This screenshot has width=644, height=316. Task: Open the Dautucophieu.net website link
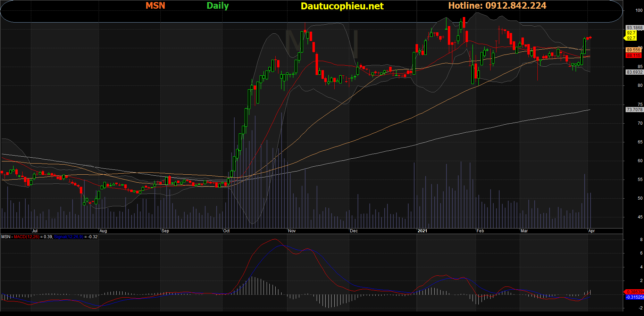(342, 6)
